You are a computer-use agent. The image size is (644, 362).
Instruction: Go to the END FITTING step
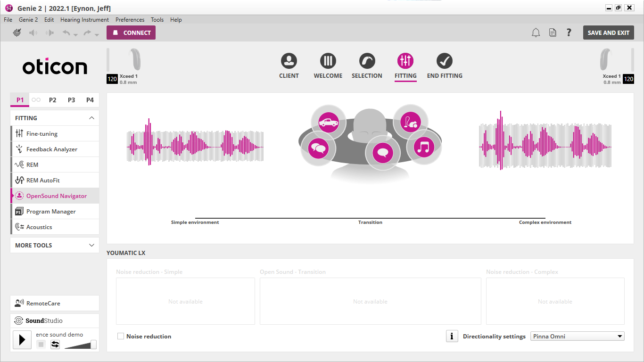(x=445, y=66)
